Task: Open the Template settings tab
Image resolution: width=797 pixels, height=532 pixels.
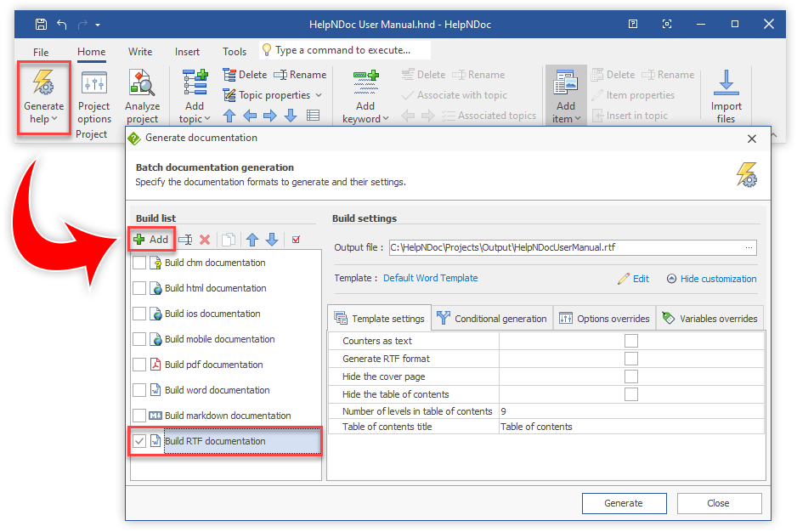Action: (379, 319)
